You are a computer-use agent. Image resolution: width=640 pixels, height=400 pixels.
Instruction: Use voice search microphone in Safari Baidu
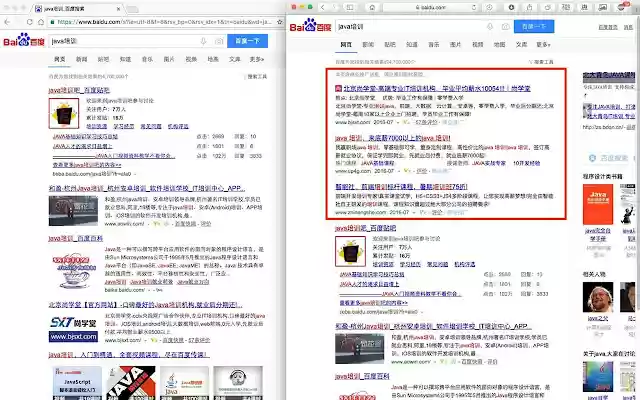pyautogui.click(x=490, y=27)
